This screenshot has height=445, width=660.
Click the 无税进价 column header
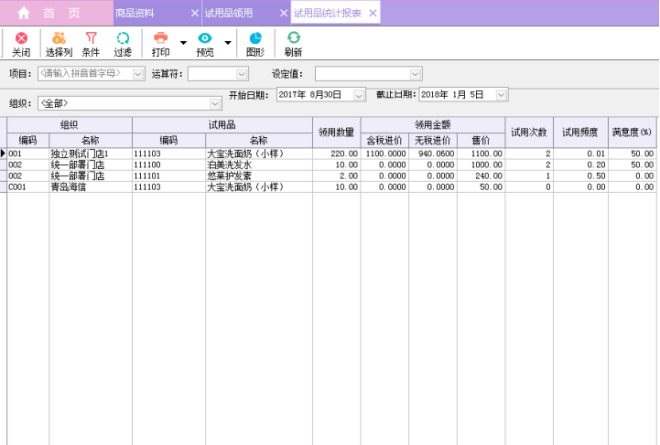pyautogui.click(x=433, y=141)
